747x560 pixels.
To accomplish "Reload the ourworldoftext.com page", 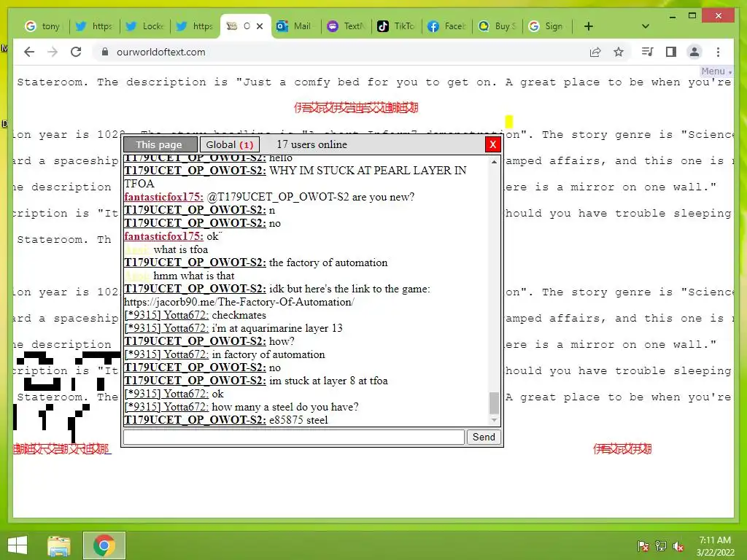I will click(76, 52).
